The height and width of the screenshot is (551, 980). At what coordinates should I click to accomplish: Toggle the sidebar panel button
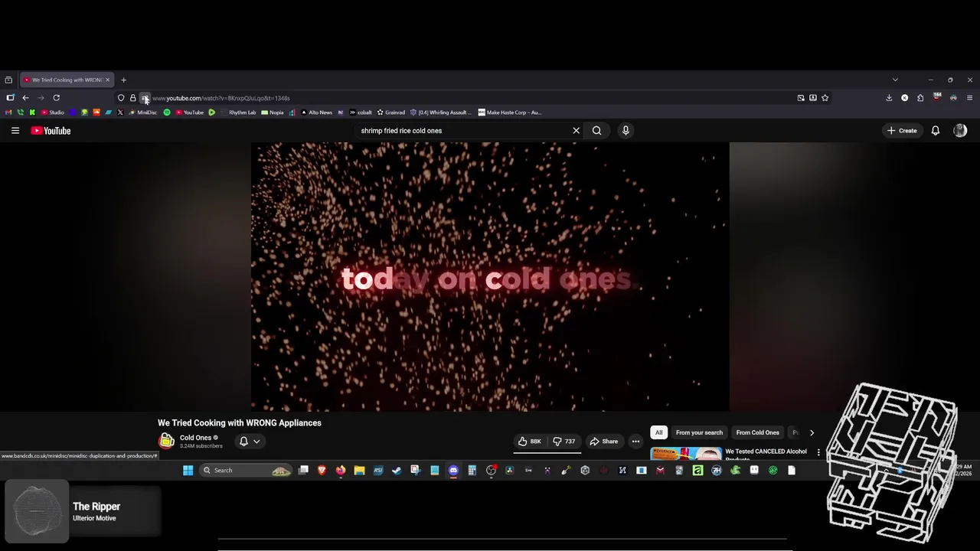click(x=10, y=98)
